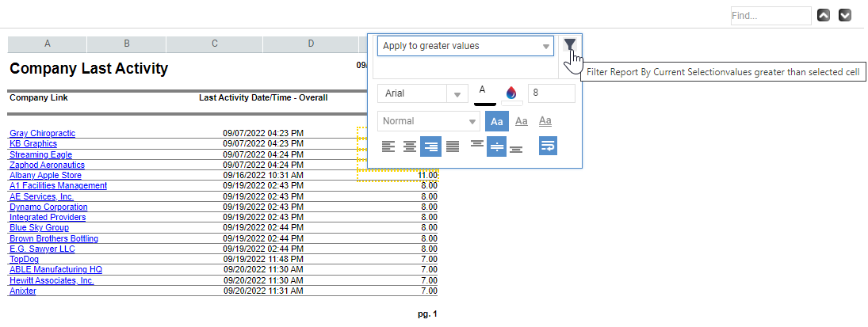Viewport: 868px width, 327px height.
Task: Select column A header
Action: [x=48, y=44]
